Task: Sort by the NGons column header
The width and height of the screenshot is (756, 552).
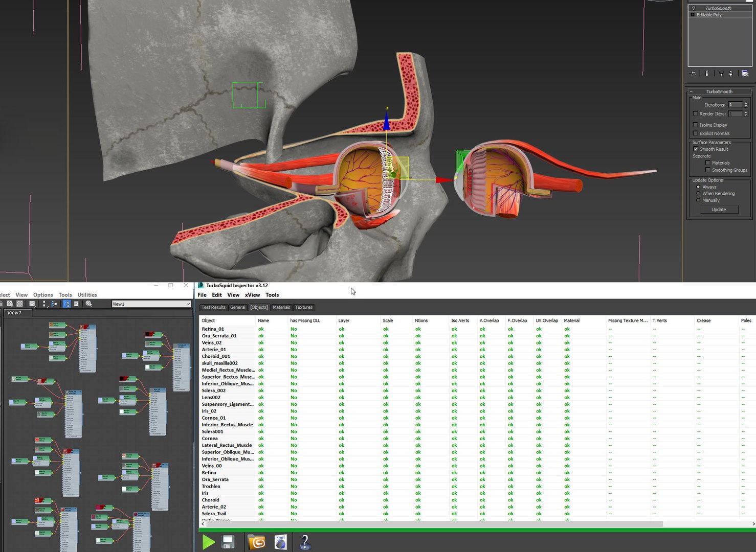Action: [430, 320]
